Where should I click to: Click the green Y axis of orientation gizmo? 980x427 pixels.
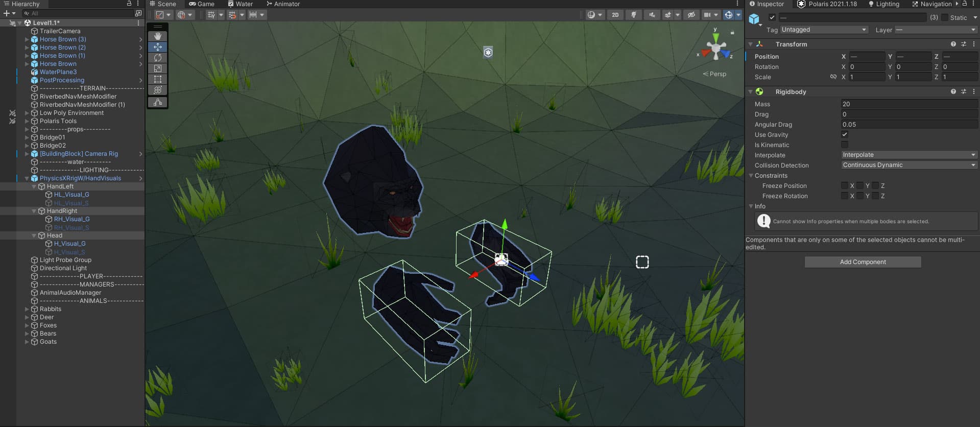click(716, 37)
